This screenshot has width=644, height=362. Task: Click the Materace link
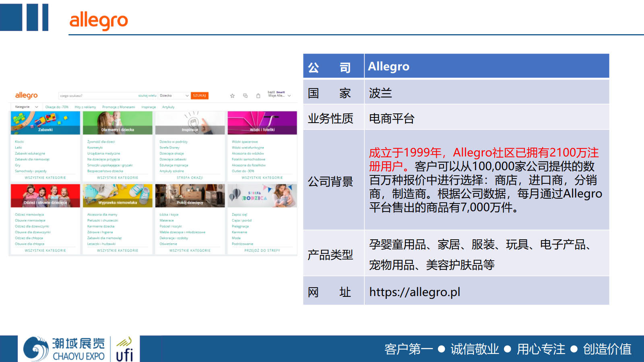(167, 220)
